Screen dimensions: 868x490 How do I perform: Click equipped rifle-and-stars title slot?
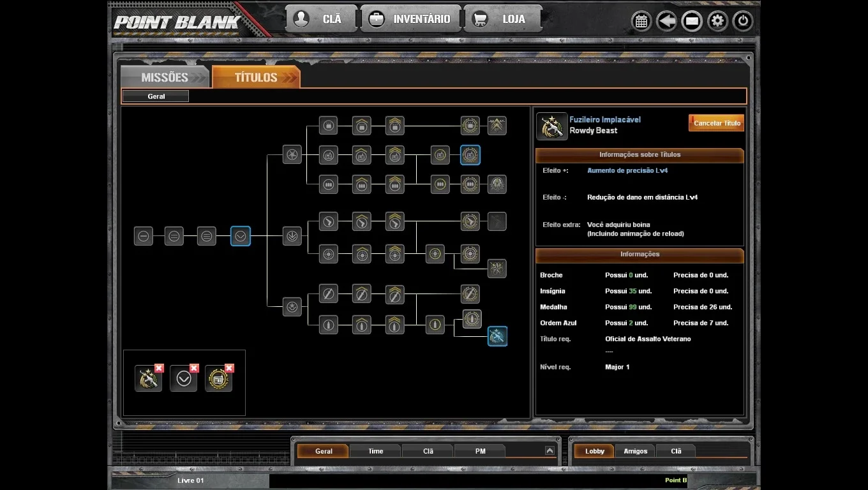point(149,379)
